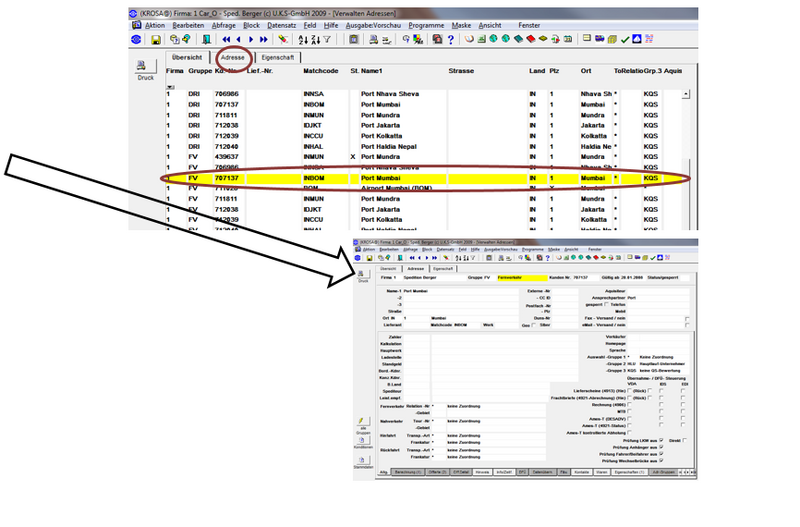The width and height of the screenshot is (800, 527).
Task: Click the Stammdaten sidebar button
Action: [x=362, y=463]
